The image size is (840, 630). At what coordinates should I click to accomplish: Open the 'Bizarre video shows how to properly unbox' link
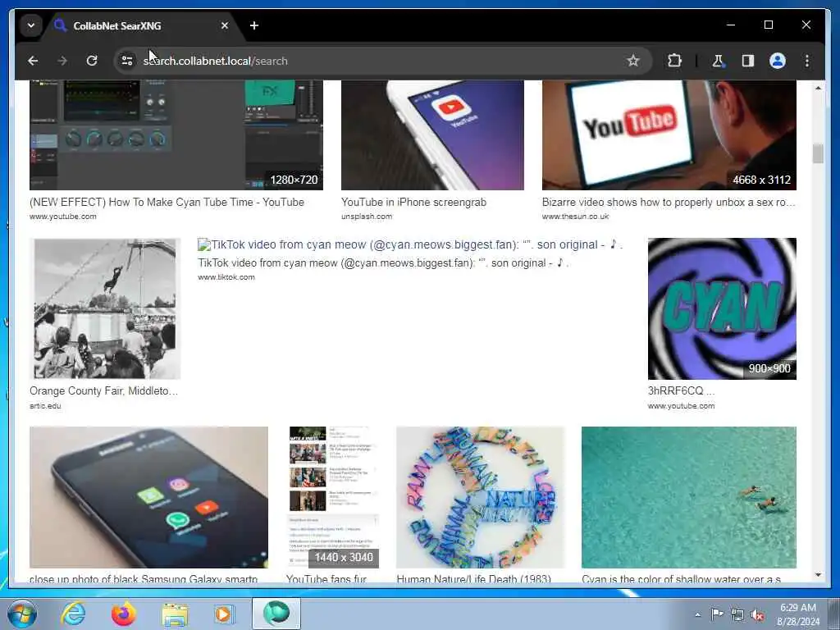(x=669, y=202)
